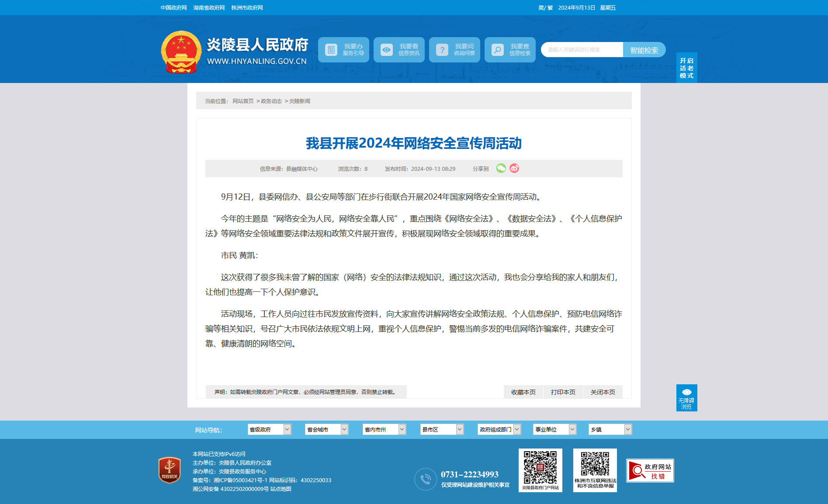The width and height of the screenshot is (828, 504).
Task: Expand the 省级政府 dropdown
Action: [269, 429]
